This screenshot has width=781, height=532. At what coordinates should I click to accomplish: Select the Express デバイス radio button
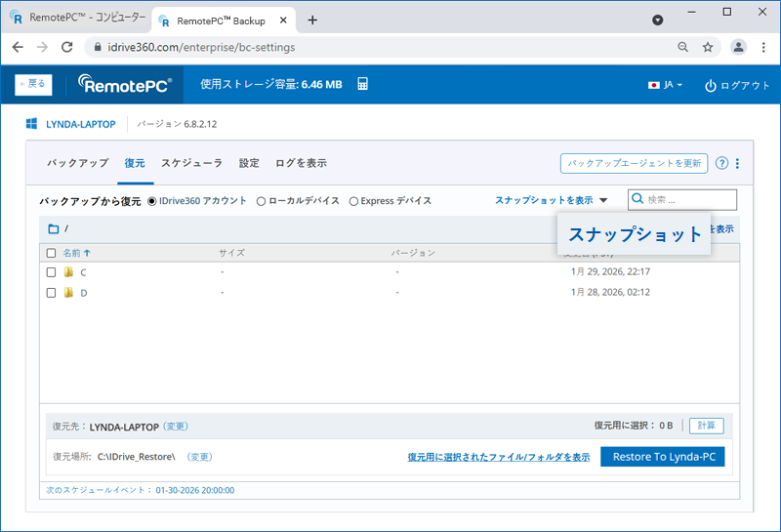(x=353, y=201)
